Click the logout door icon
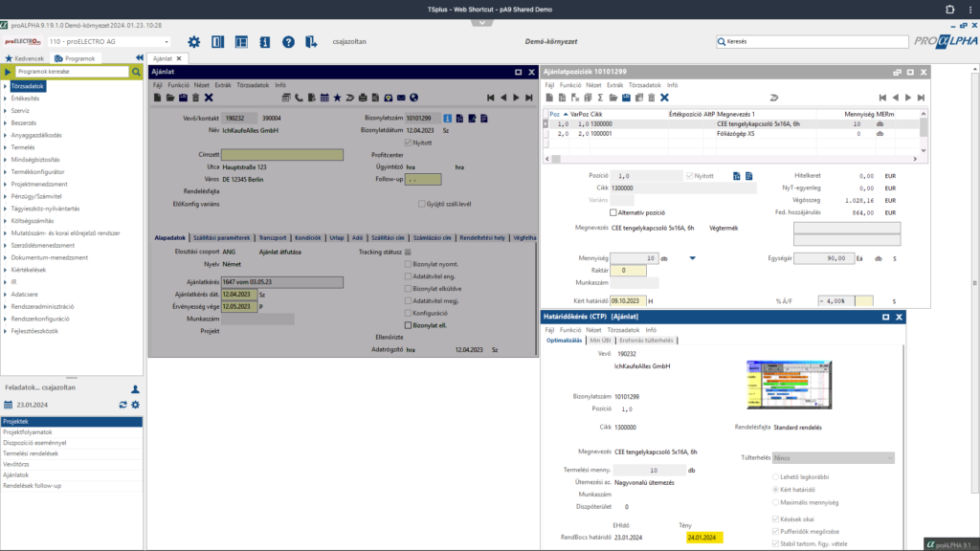 click(311, 42)
